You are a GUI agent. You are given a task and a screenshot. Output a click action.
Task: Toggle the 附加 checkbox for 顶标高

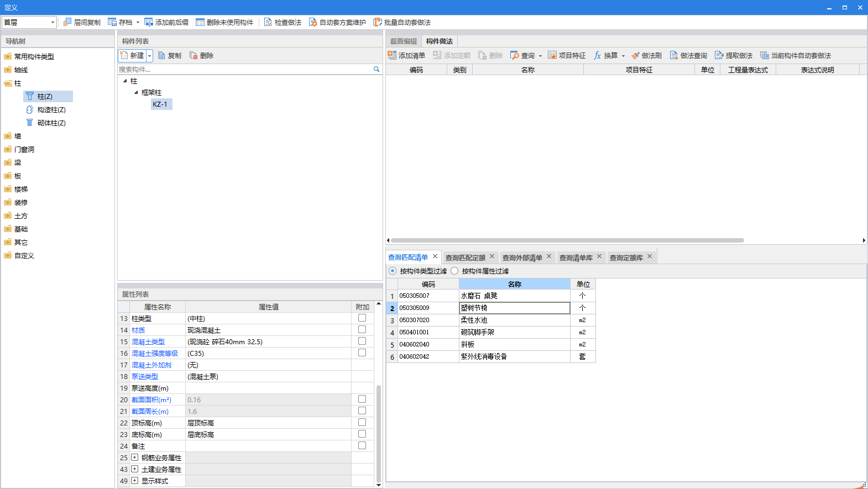[x=362, y=422]
